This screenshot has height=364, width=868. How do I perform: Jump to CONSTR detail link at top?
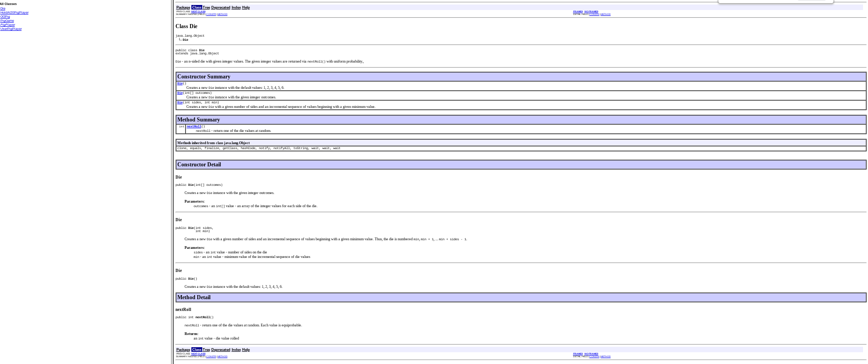(594, 14)
